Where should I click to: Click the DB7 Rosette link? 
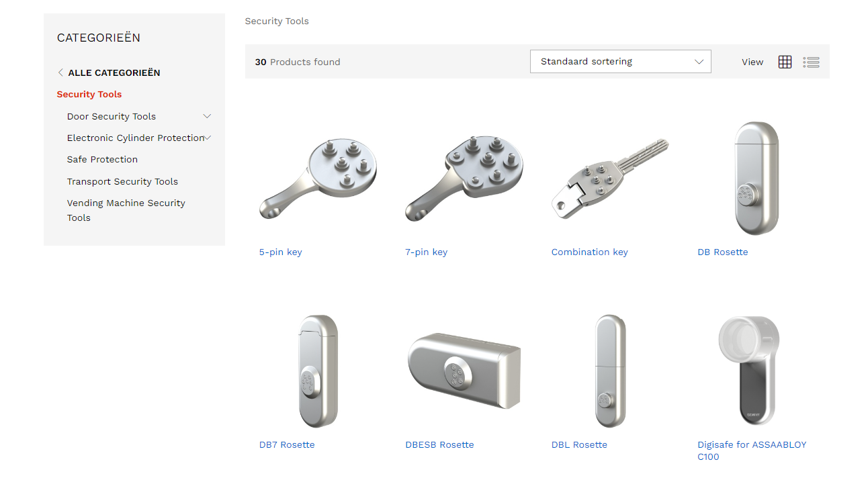tap(287, 444)
